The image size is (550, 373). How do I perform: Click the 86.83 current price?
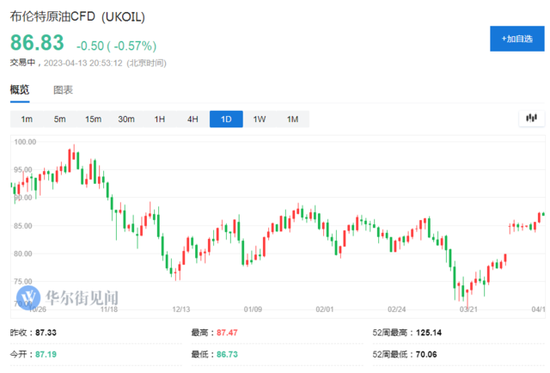tap(37, 43)
